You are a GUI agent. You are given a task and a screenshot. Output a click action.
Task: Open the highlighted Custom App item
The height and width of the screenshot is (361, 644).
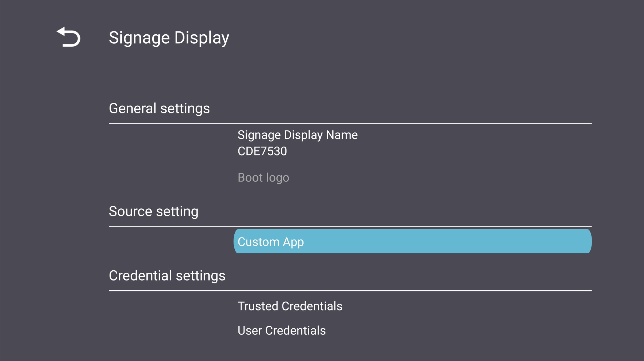coord(412,241)
